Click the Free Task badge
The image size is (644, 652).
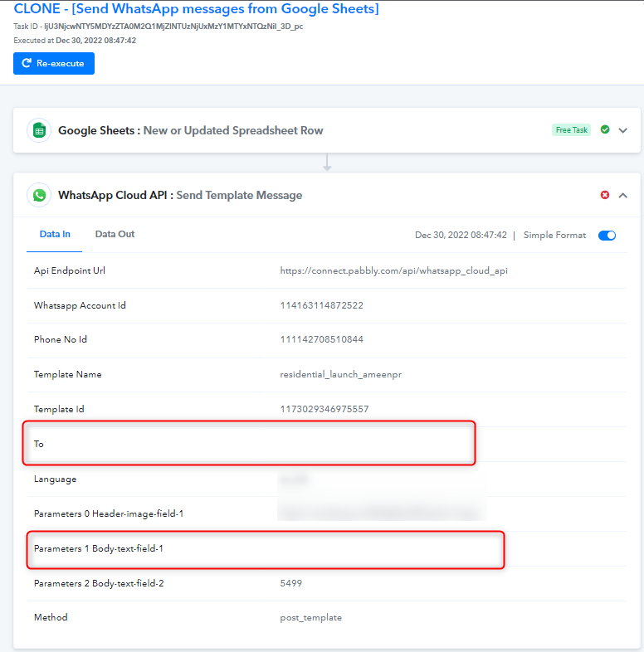(571, 129)
